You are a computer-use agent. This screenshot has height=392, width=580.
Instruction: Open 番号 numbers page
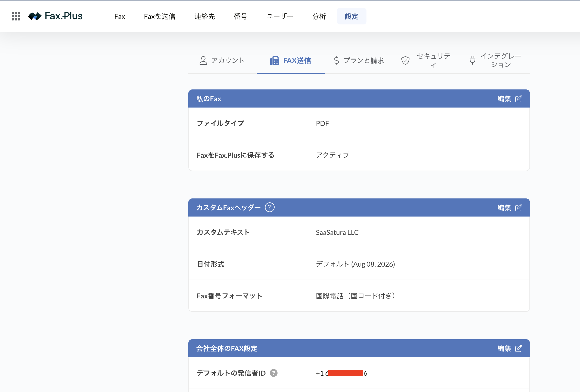tap(241, 16)
